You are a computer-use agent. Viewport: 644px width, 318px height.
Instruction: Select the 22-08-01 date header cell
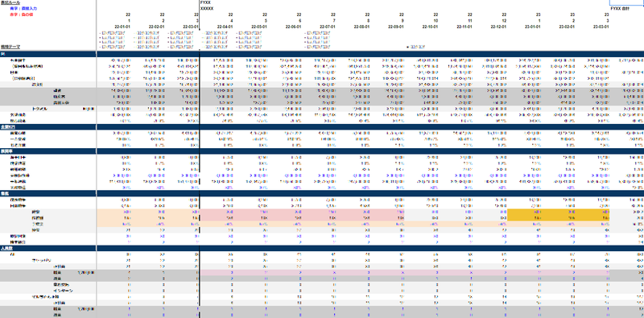(x=361, y=27)
